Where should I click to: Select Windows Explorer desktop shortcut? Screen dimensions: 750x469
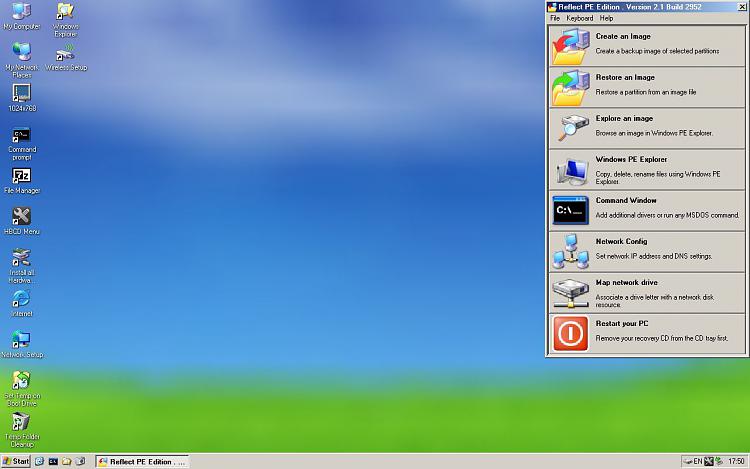pos(66,20)
